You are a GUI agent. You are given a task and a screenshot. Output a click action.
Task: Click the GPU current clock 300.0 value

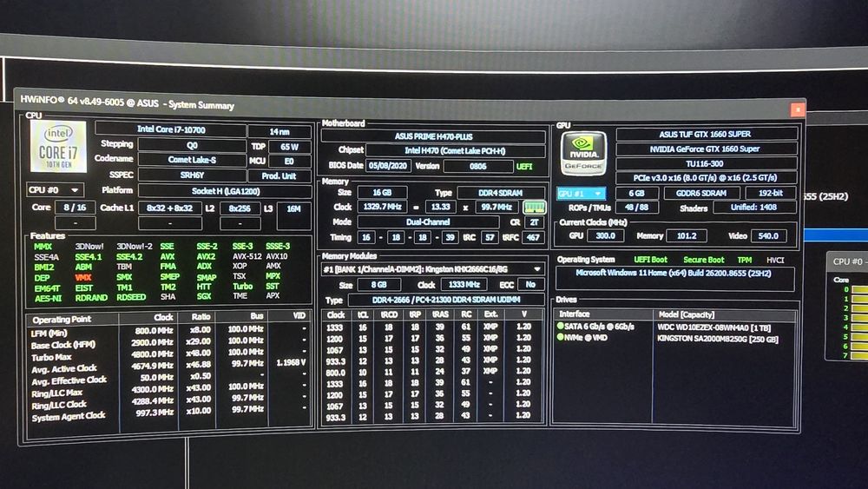(605, 236)
